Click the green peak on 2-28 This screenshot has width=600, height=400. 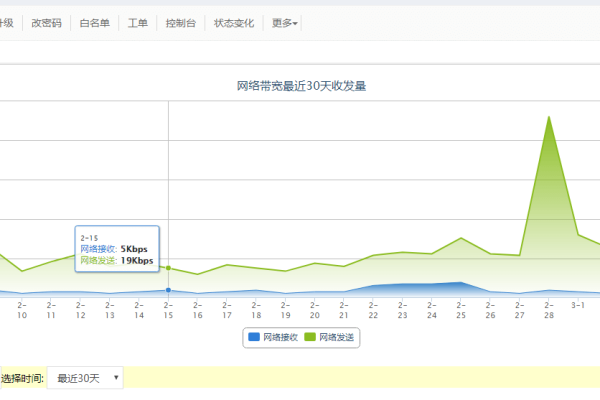(549, 116)
